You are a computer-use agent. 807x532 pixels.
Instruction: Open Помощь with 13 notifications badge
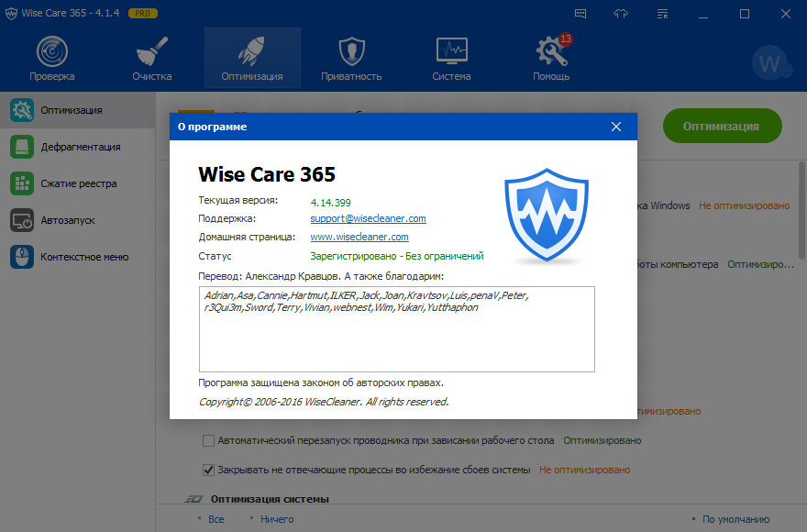551,58
